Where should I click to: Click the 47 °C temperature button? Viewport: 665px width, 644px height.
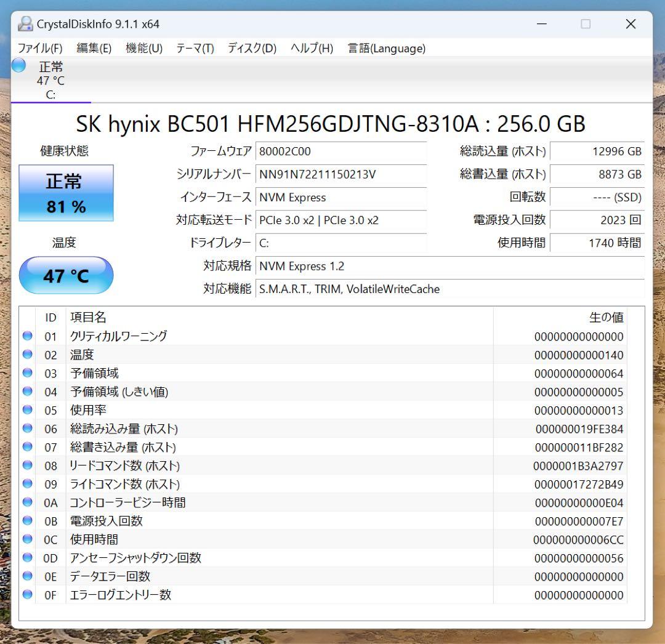coord(66,275)
